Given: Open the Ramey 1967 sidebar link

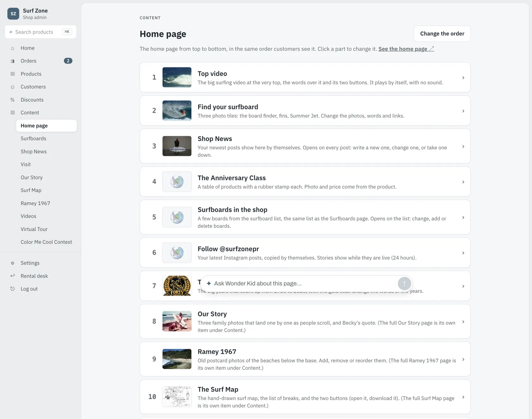Looking at the screenshot, I should pos(46,203).
